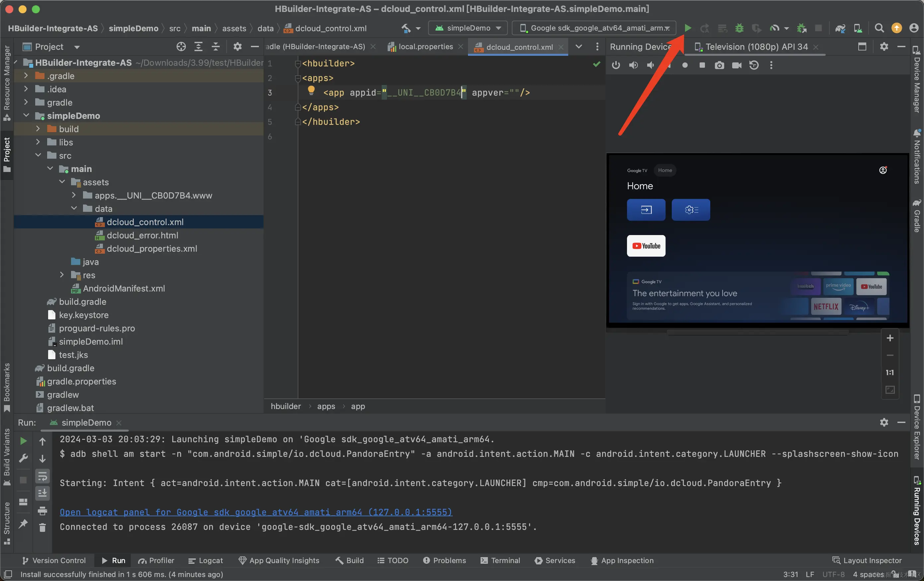The image size is (924, 581).
Task: Collapse the data folder in tree
Action: pyautogui.click(x=74, y=208)
